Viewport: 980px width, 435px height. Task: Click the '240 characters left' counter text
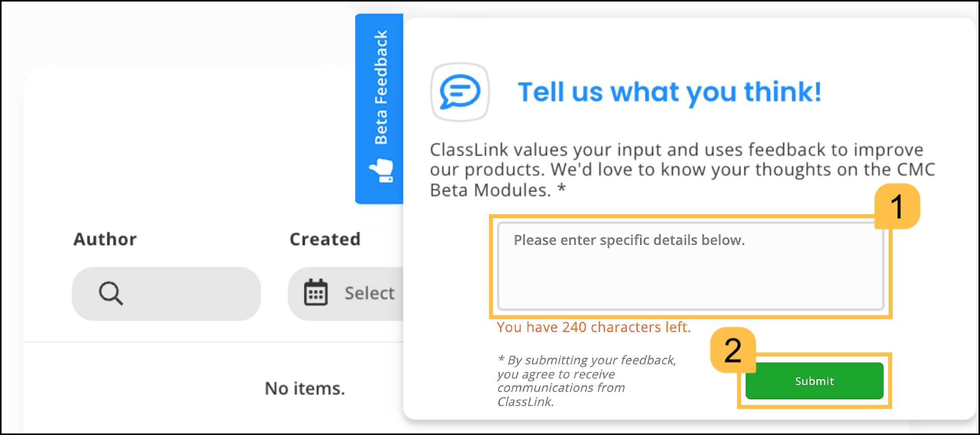[x=594, y=327]
